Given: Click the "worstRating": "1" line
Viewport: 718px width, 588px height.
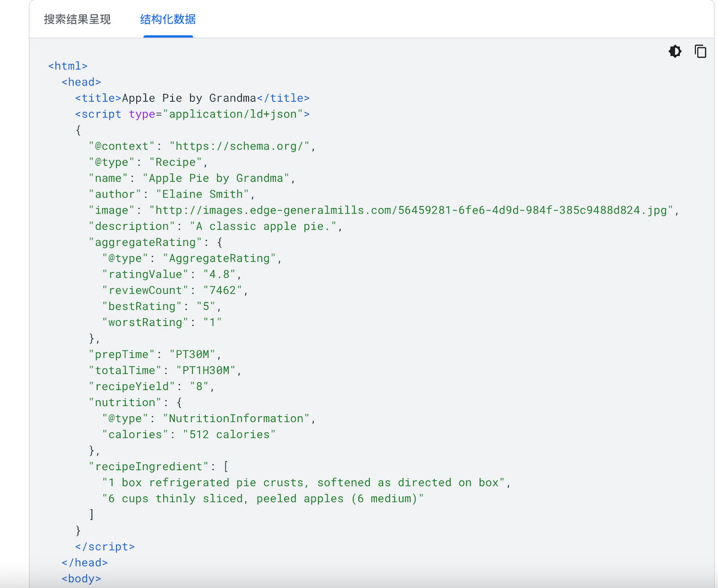Looking at the screenshot, I should [x=162, y=322].
